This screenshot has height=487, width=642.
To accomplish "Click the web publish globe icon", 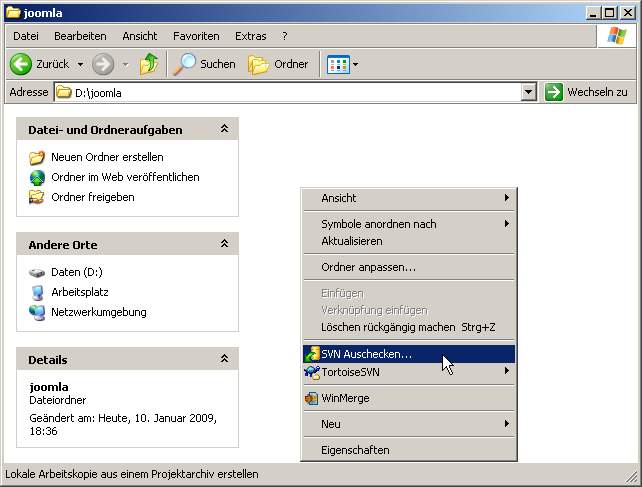I will [37, 177].
